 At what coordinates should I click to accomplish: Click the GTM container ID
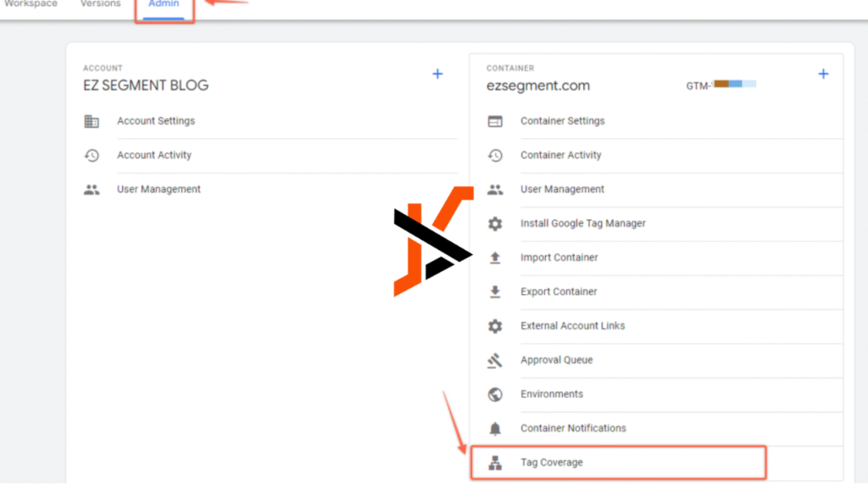pyautogui.click(x=721, y=85)
